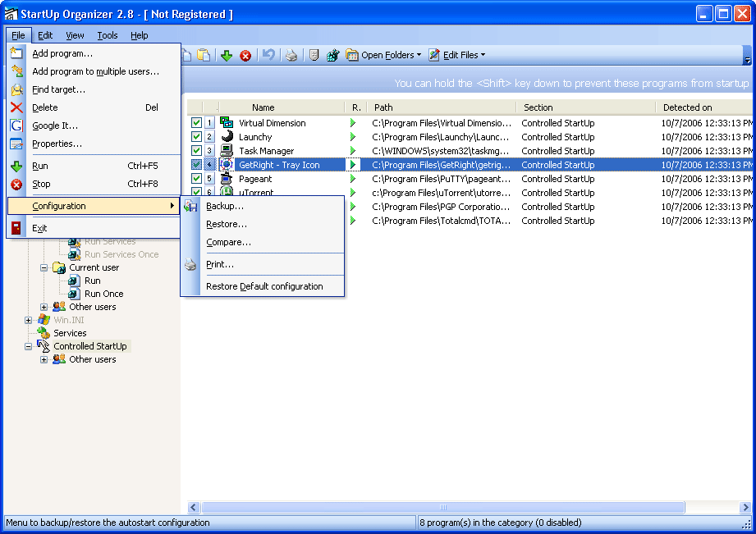Click the Task Manager program icon
This screenshot has height=534, width=756.
point(227,150)
